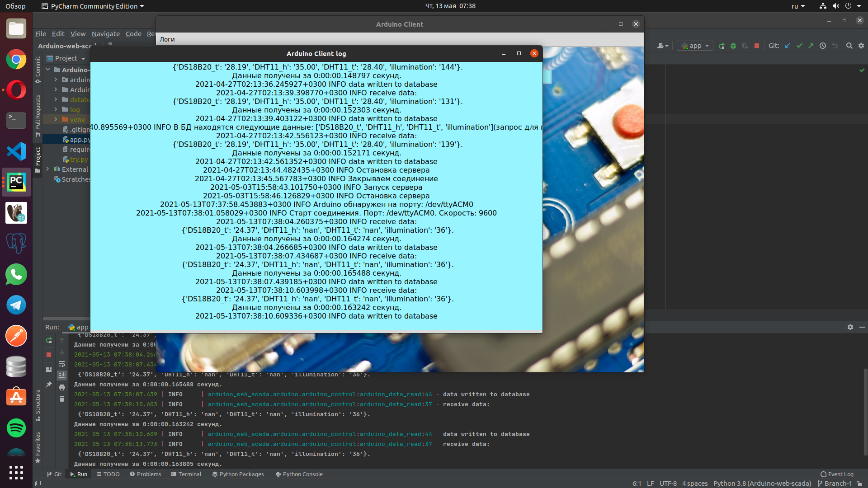Viewport: 868px width, 488px height.
Task: Open IDE settings via the gear icon
Action: tap(860, 46)
